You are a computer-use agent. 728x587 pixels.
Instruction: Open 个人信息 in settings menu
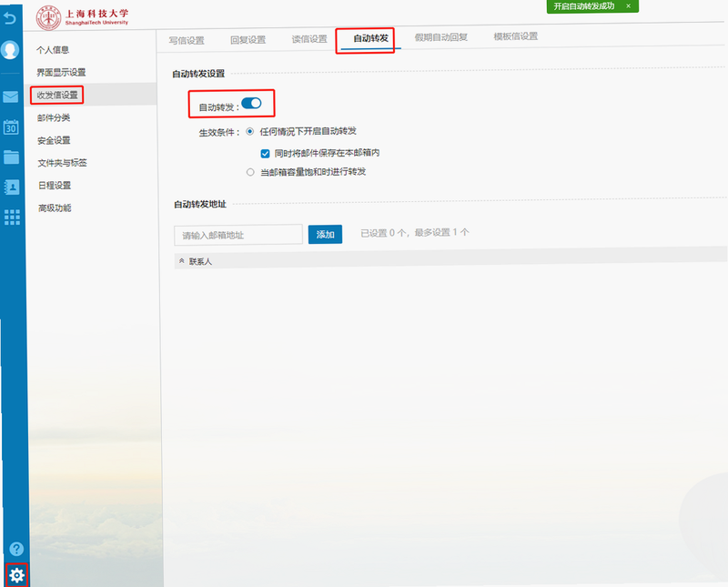pyautogui.click(x=53, y=50)
